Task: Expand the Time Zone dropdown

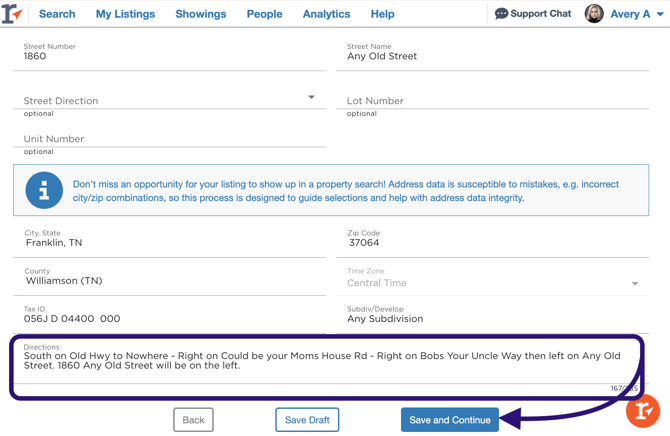Action: (634, 284)
